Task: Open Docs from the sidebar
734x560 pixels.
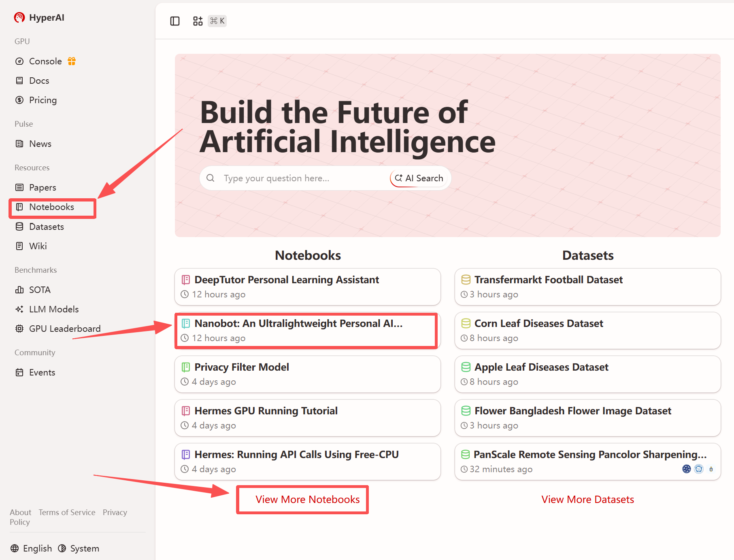Action: click(x=39, y=81)
